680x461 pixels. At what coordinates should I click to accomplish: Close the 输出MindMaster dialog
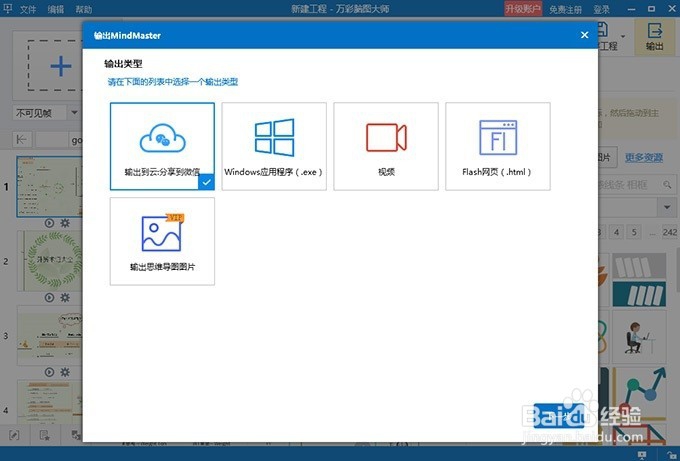coord(585,35)
